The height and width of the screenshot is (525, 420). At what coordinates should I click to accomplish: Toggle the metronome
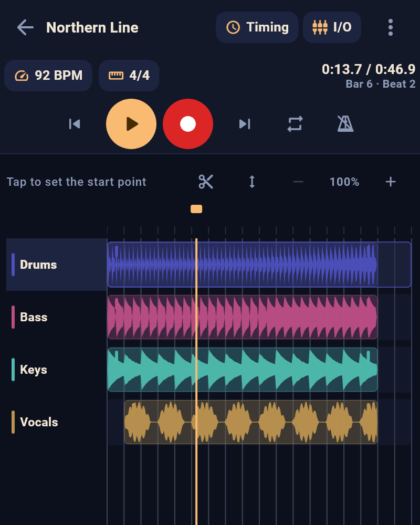pos(345,124)
